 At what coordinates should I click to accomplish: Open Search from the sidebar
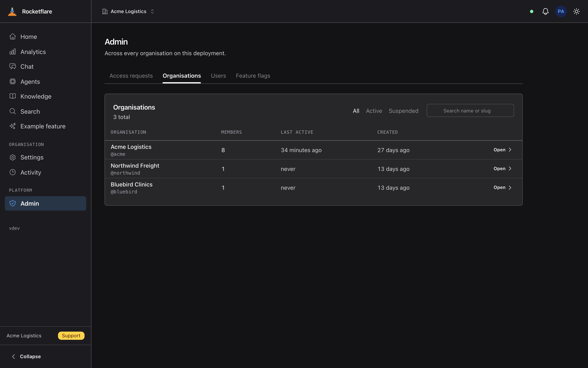(46, 111)
